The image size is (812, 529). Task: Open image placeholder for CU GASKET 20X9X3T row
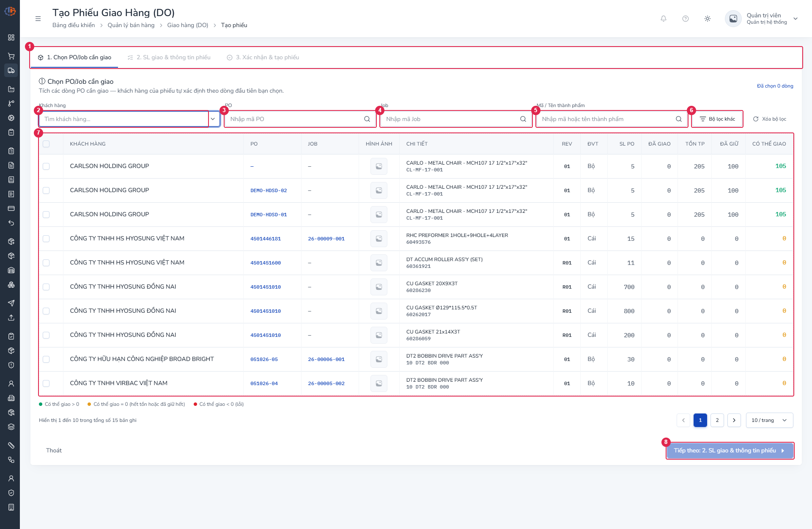coord(379,287)
